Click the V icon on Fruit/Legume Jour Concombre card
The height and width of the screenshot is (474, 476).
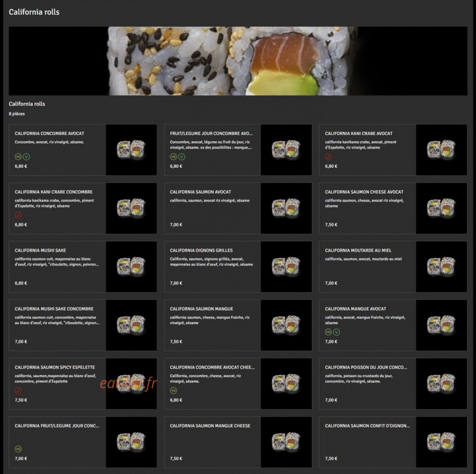pos(181,157)
